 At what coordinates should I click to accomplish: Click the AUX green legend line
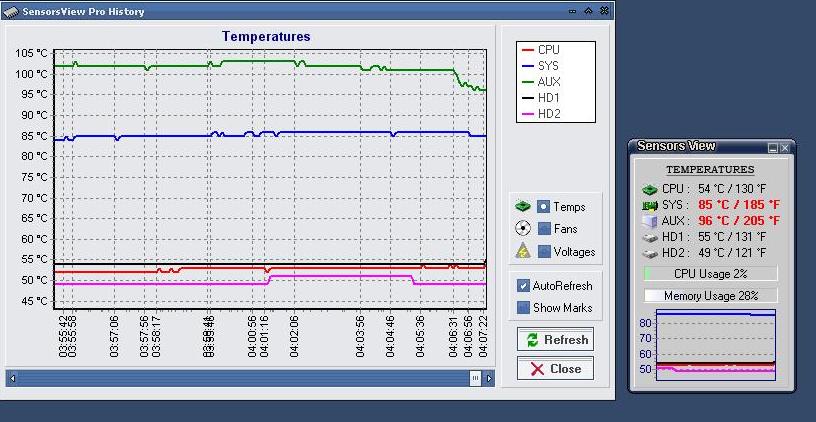click(528, 82)
